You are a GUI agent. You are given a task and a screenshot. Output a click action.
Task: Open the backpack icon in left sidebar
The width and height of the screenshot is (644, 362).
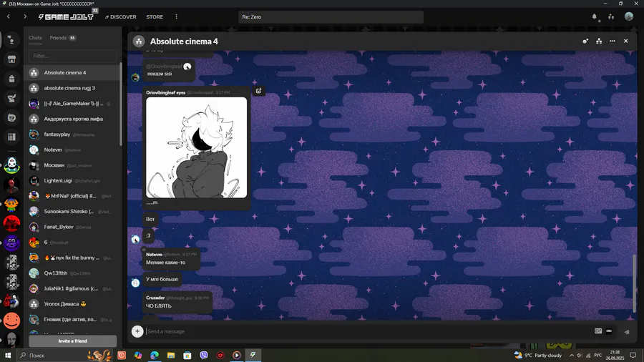[x=11, y=79]
